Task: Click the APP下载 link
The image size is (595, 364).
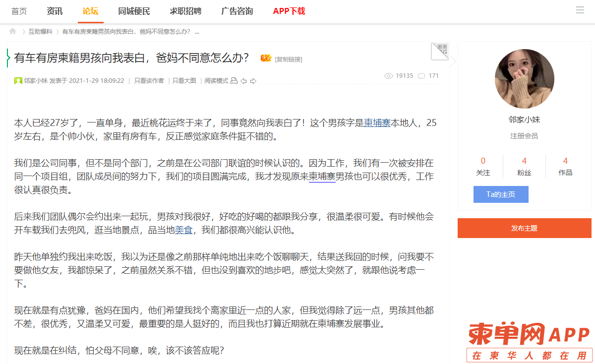Action: (289, 11)
